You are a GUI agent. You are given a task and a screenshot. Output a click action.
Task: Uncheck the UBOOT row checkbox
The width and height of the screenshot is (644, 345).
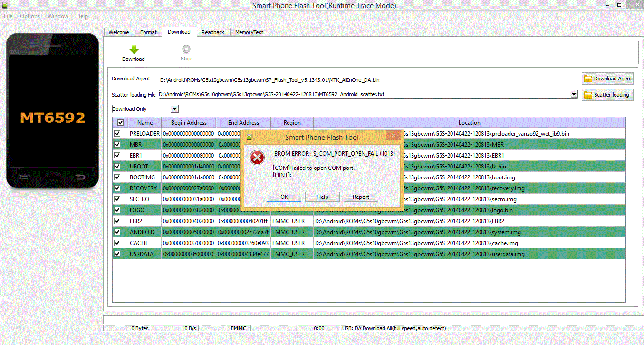117,167
